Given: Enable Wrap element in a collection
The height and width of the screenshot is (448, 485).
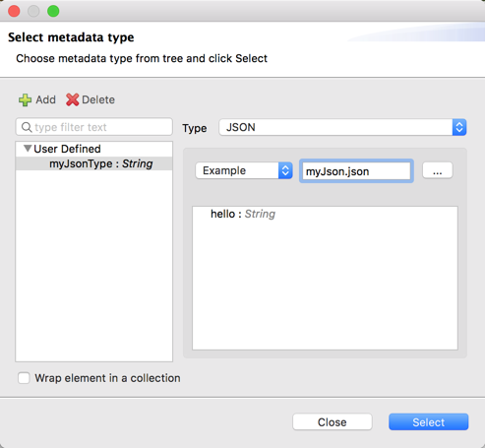Looking at the screenshot, I should (24, 378).
